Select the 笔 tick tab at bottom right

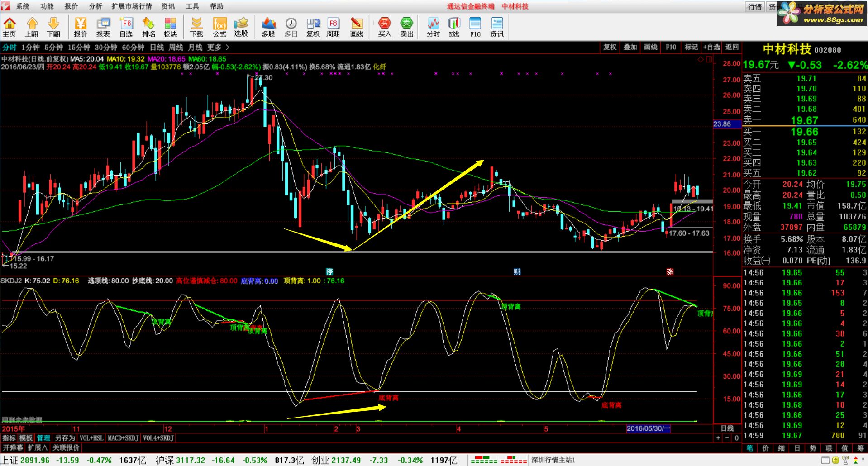750,448
